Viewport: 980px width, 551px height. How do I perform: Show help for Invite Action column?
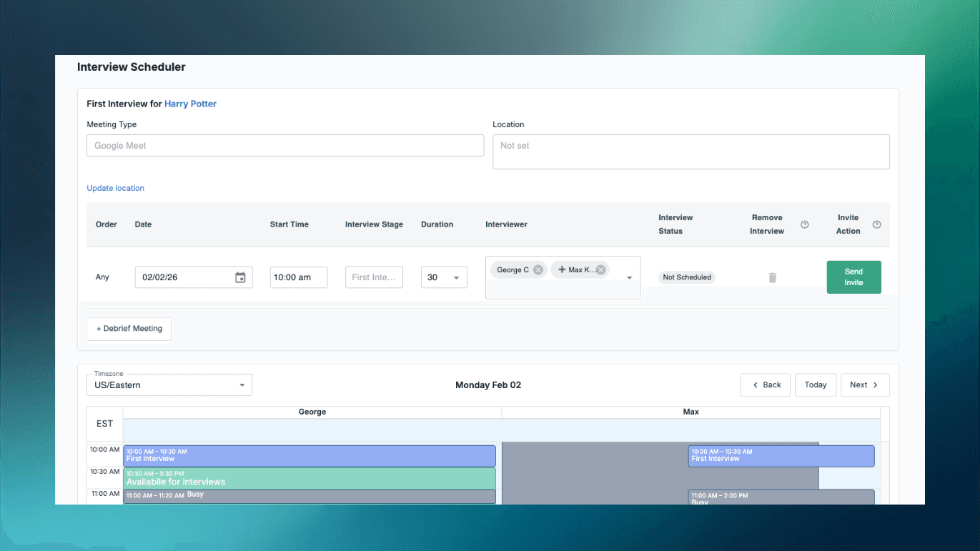click(877, 224)
